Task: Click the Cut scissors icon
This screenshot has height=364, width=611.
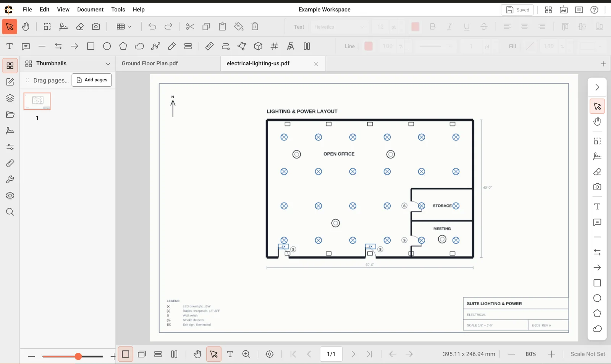Action: point(190,26)
